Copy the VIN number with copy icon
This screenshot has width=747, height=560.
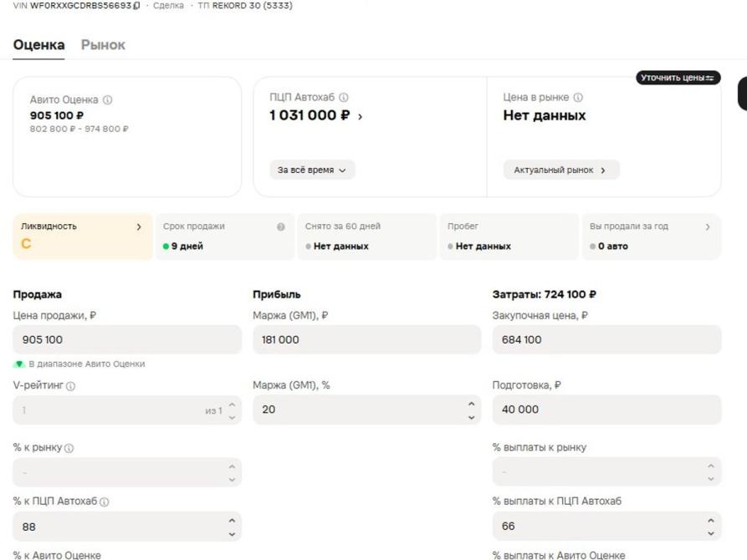[136, 6]
